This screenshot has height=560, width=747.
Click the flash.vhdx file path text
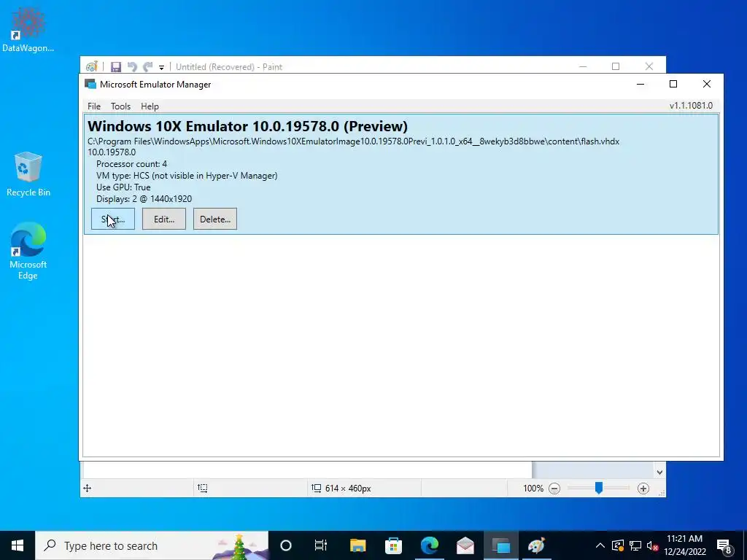click(354, 141)
